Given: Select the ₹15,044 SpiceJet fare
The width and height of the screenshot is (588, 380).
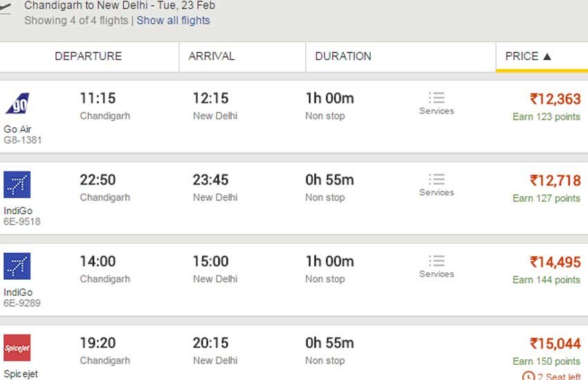Looking at the screenshot, I should [555, 343].
